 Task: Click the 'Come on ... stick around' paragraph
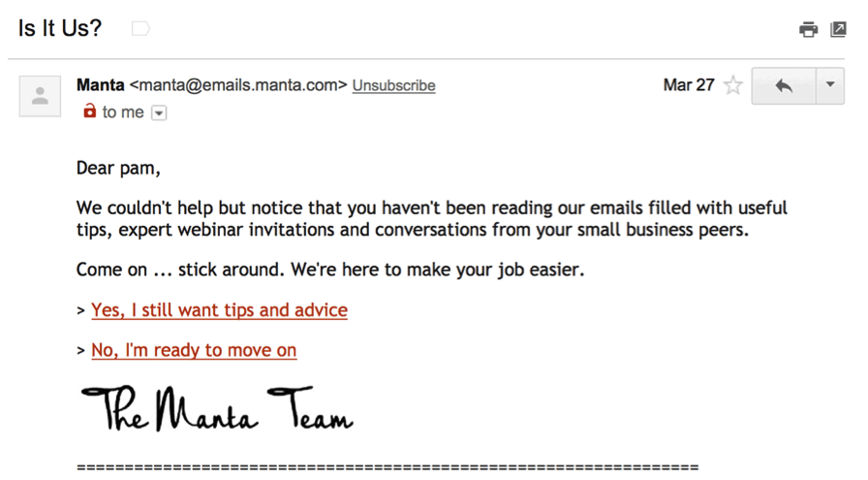pyautogui.click(x=330, y=270)
